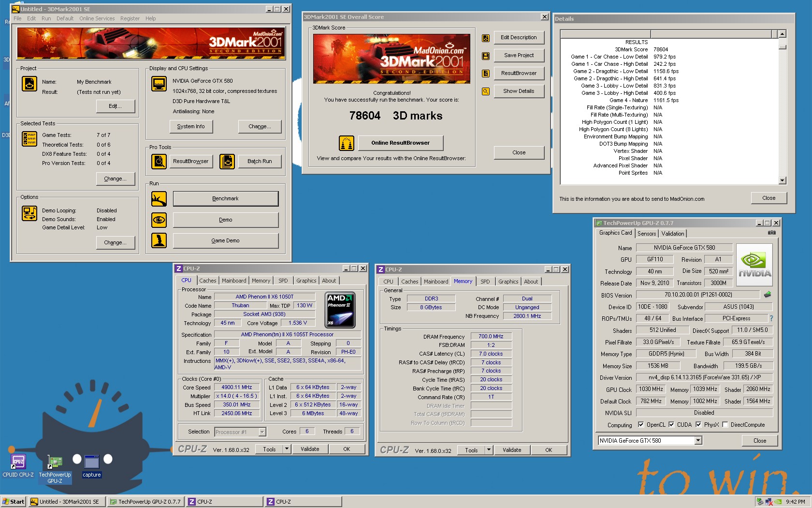Click the Bus Interface question mark in GPU-Z

771,318
